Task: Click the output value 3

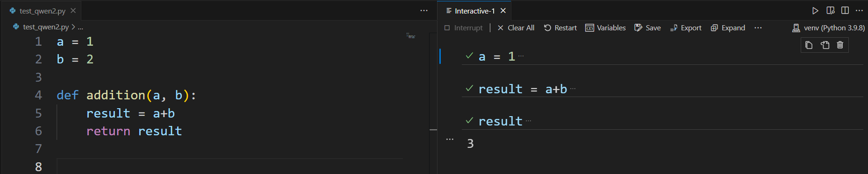Action: (x=470, y=144)
